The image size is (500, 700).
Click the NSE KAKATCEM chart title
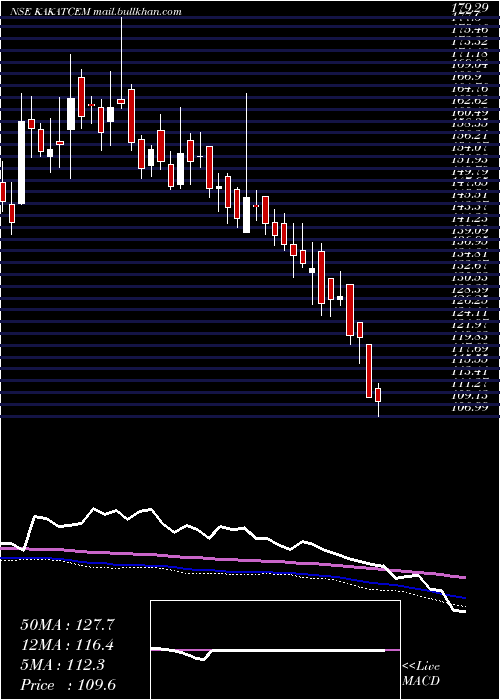51,12
